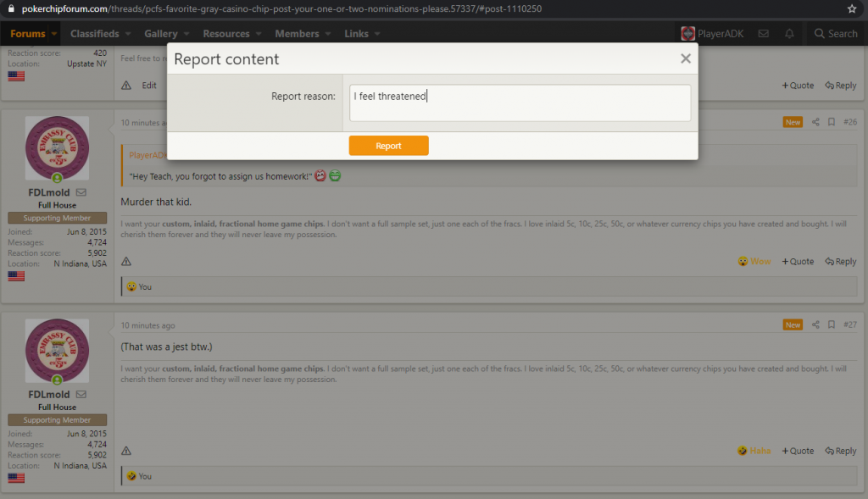
Task: Quote post #27
Action: click(x=798, y=451)
